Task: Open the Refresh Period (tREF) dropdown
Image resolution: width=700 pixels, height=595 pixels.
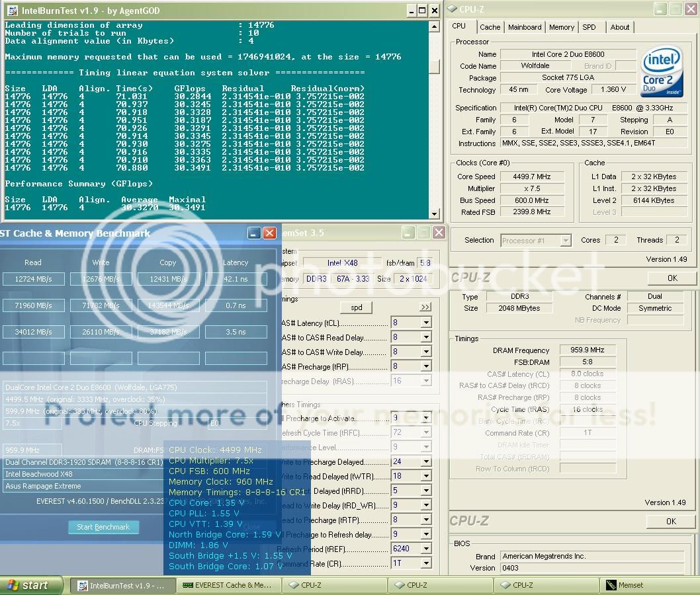Action: pos(426,549)
